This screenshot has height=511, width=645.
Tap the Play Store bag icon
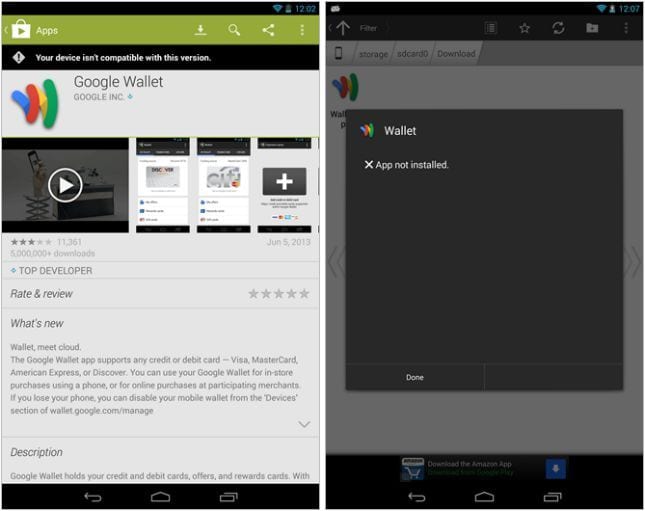click(x=21, y=30)
